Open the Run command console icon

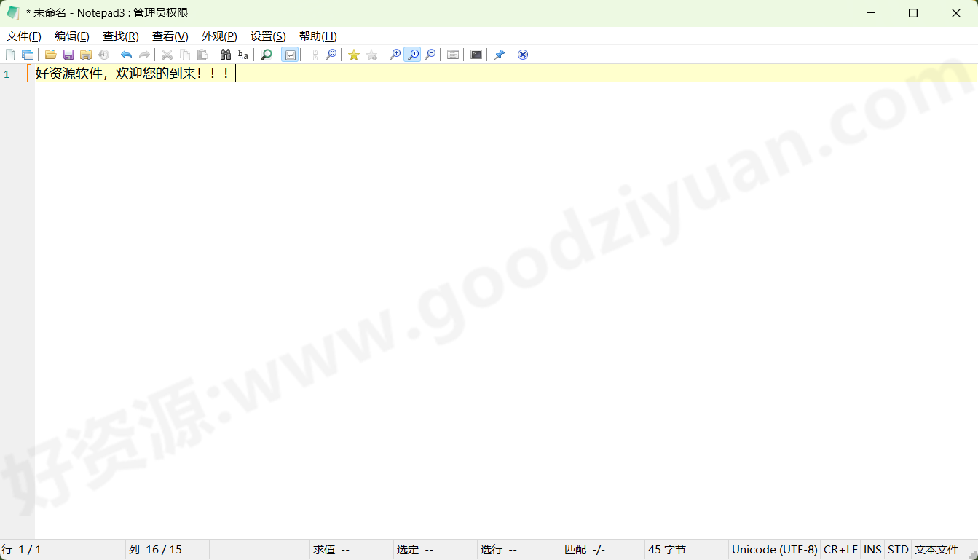point(476,55)
